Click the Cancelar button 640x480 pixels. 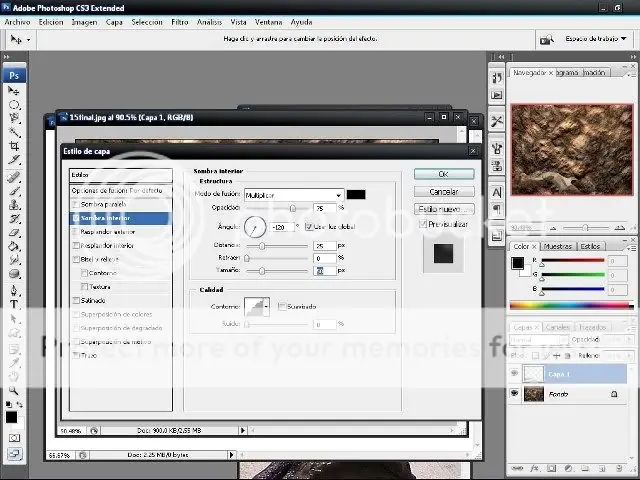click(444, 191)
